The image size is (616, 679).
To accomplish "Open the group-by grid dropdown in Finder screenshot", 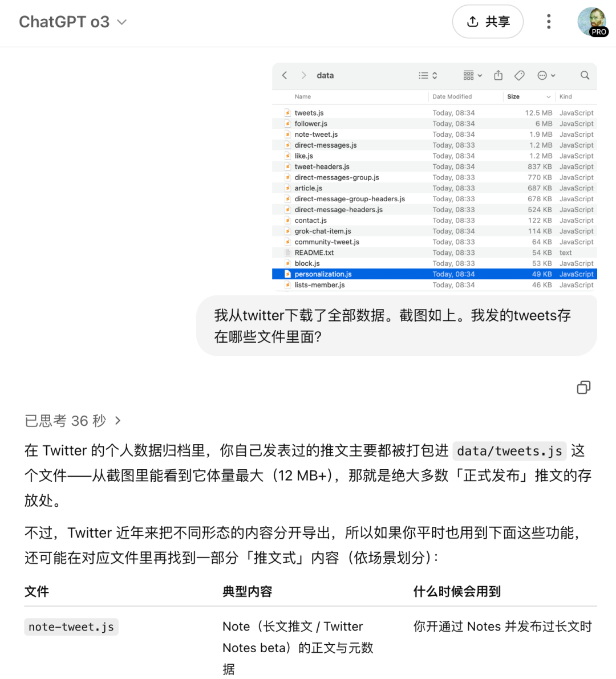I will [473, 75].
